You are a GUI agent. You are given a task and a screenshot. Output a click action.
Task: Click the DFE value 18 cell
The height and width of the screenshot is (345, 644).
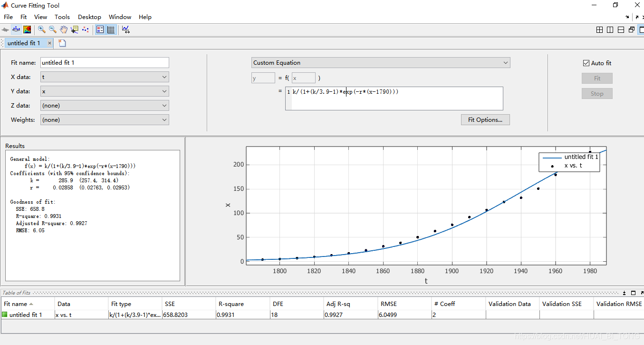297,315
